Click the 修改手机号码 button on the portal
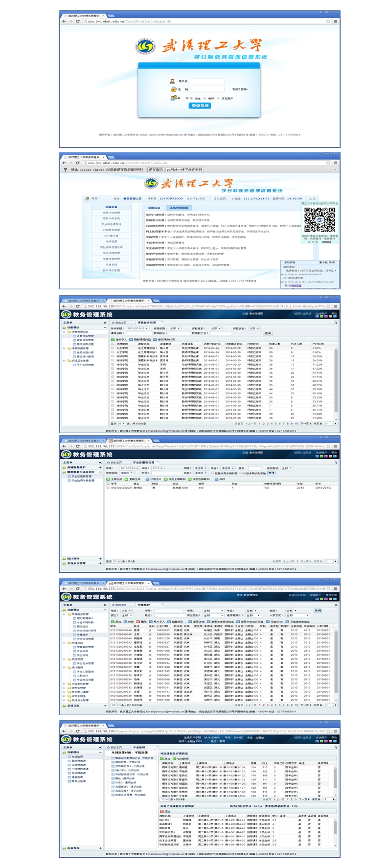This screenshot has width=388, height=868. click(x=196, y=199)
